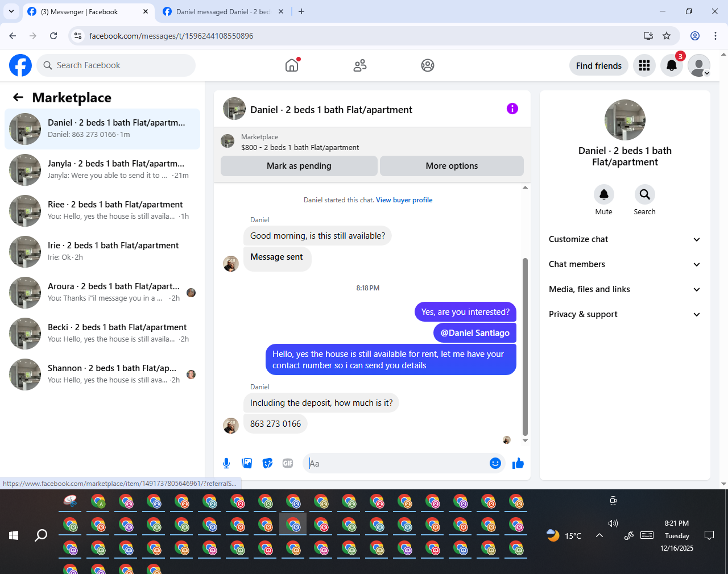View site information icon in address bar

point(78,36)
